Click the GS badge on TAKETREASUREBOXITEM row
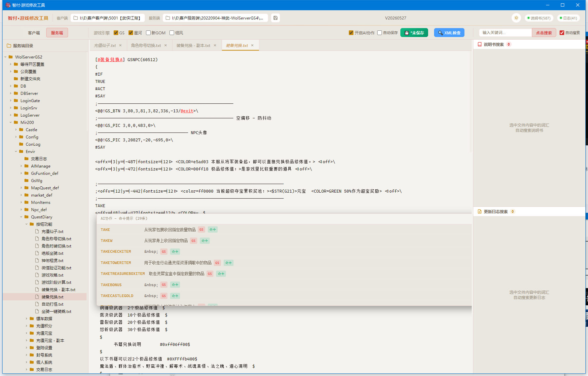 (x=210, y=274)
